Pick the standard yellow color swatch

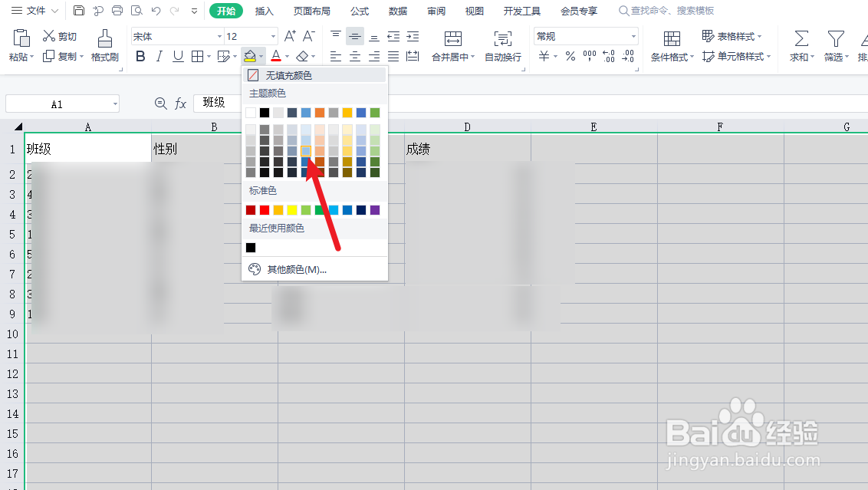(292, 210)
